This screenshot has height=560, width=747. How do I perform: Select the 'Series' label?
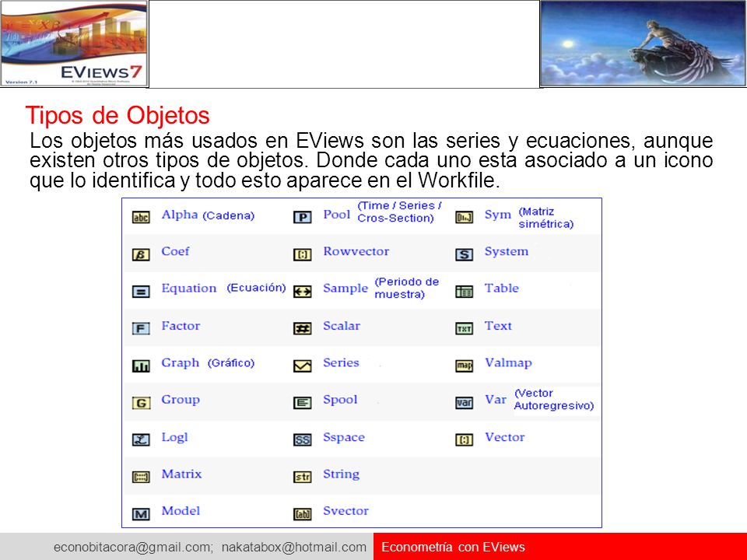341,362
